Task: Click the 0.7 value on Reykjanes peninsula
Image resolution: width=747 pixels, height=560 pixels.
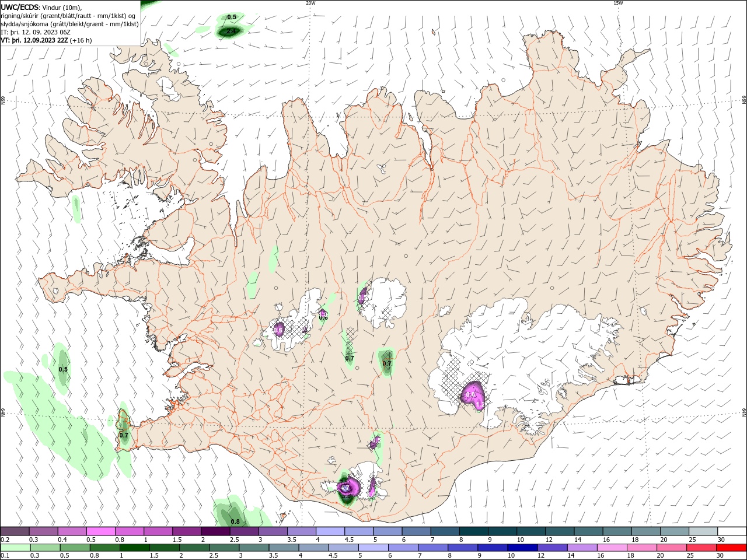Action: [x=124, y=435]
